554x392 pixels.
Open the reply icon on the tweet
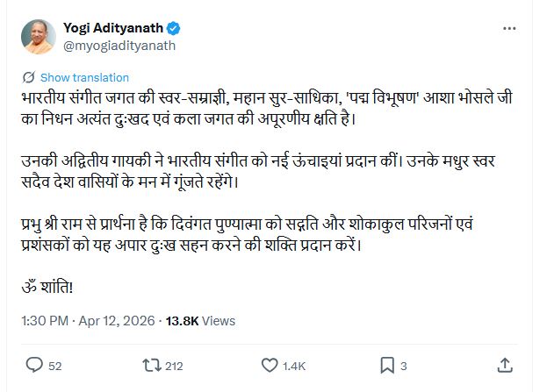(x=33, y=365)
